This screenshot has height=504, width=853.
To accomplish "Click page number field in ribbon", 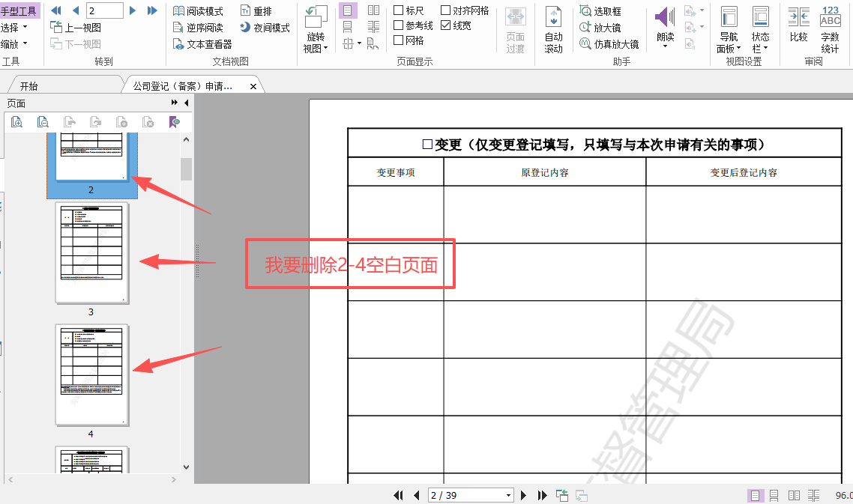I will coord(104,10).
